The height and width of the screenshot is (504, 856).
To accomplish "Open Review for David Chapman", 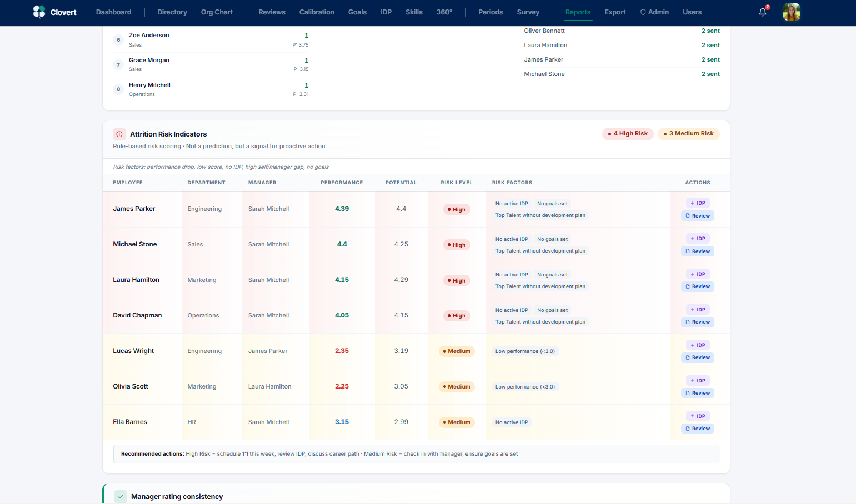I will coord(698,322).
